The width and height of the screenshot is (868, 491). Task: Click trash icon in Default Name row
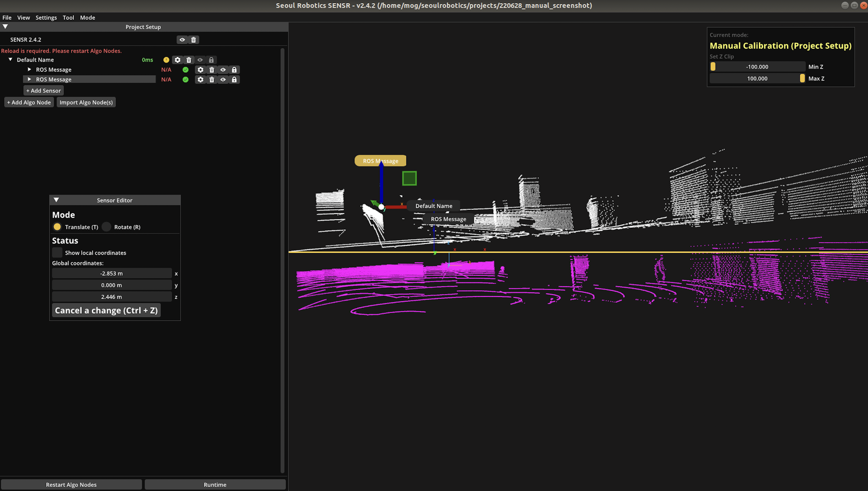(x=189, y=60)
